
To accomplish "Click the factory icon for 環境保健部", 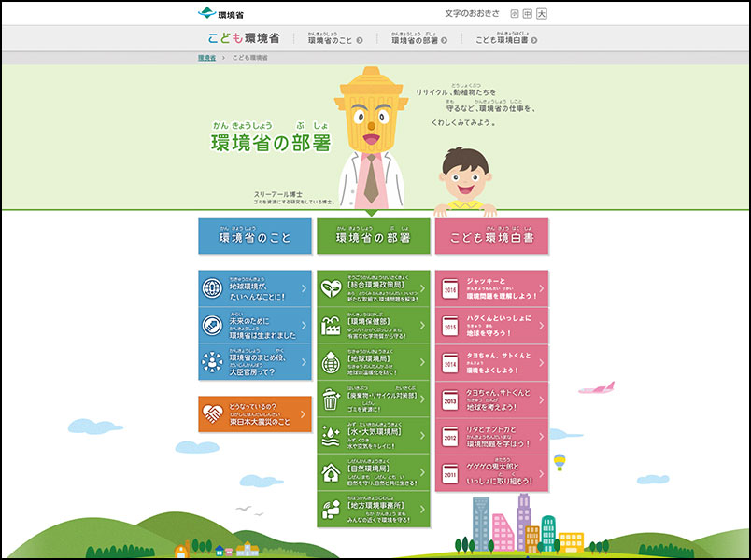I will (333, 326).
